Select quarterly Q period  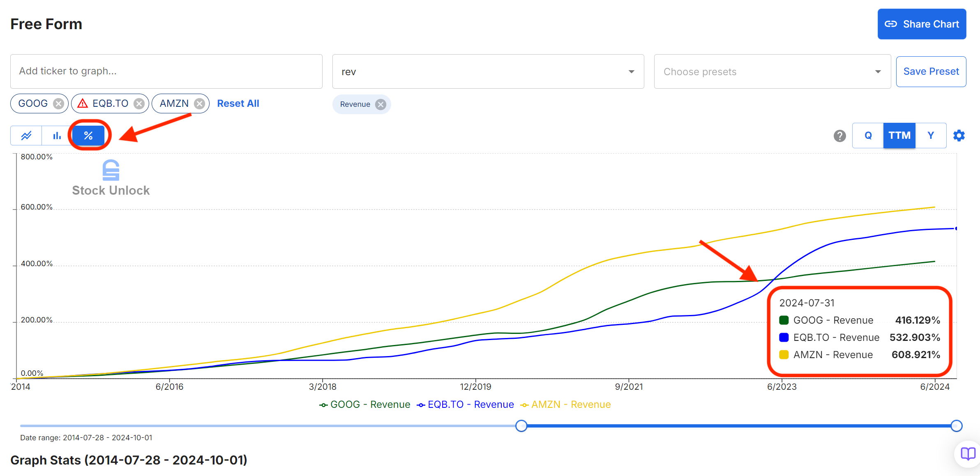click(x=868, y=136)
